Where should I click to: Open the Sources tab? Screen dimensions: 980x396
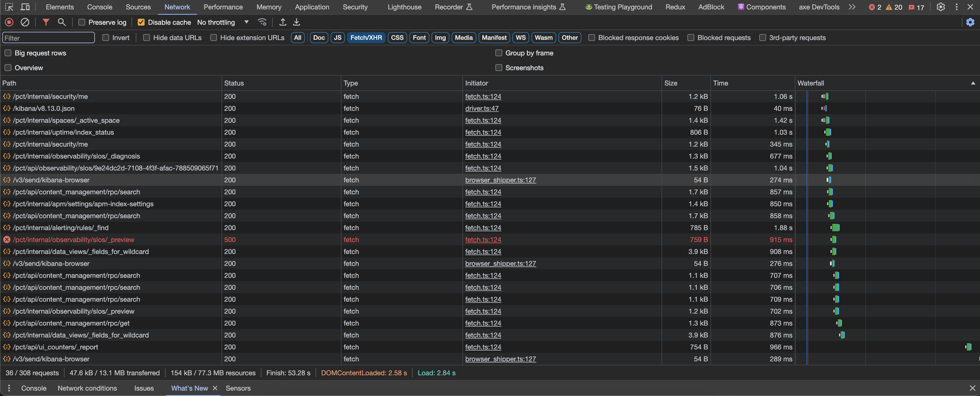click(x=138, y=7)
